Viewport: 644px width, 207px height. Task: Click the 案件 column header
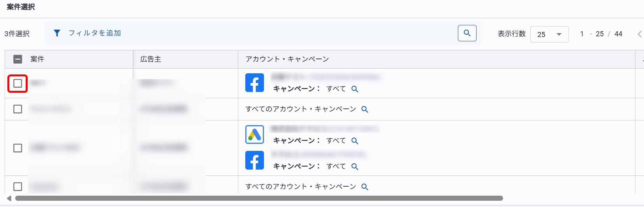click(x=37, y=59)
